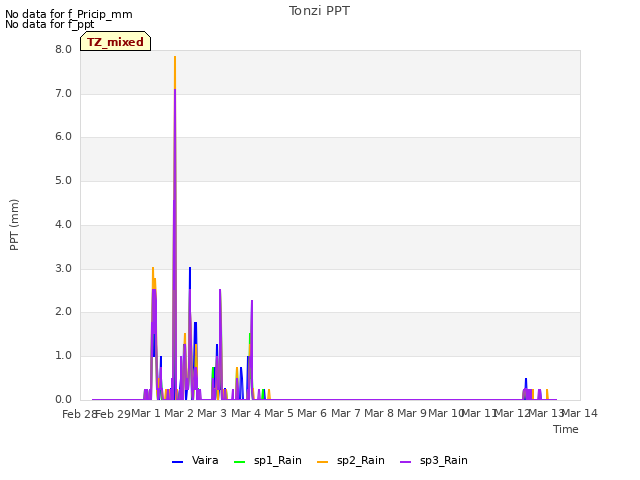This screenshot has width=640, height=480.
Task: Click the Tonzi PPT chart title
Action: [x=319, y=11]
